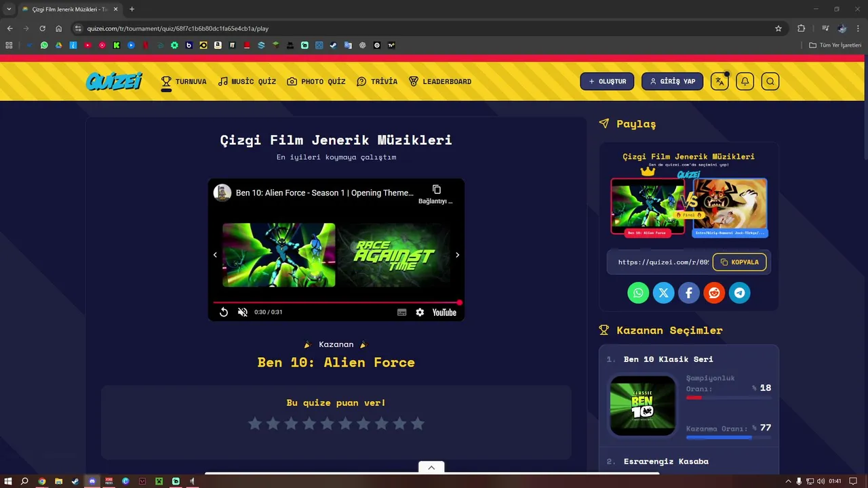Viewport: 868px width, 488px height.
Task: Copy share link with Kopyala button
Action: pos(740,262)
